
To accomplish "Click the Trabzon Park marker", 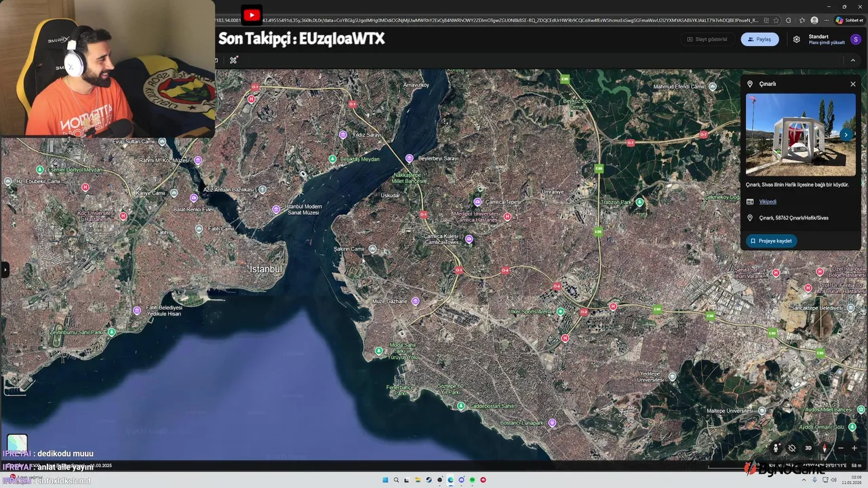I will click(640, 202).
